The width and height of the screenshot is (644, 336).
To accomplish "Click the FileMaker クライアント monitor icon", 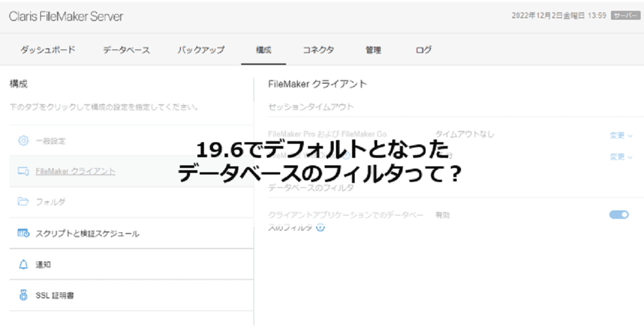I will tap(23, 171).
